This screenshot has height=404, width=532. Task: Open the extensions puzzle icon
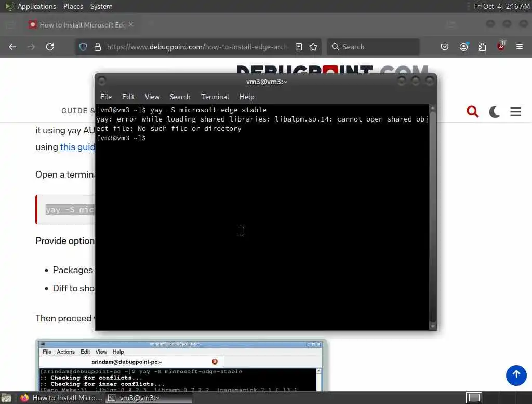tap(482, 47)
